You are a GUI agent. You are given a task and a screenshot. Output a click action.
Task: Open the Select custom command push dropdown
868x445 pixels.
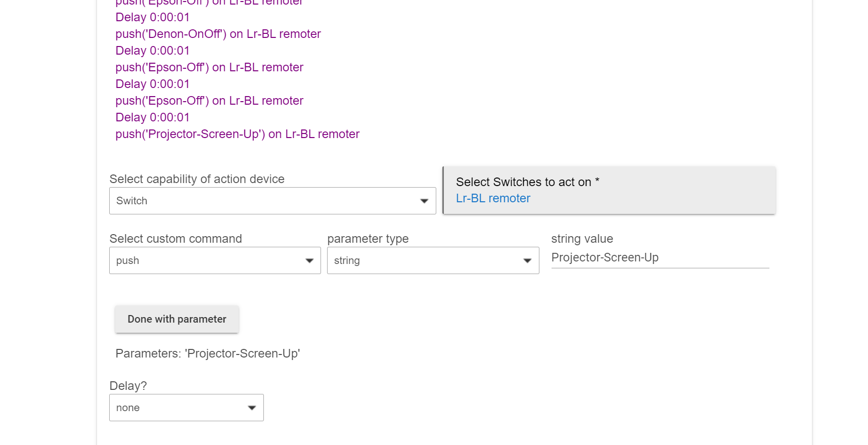[215, 260]
